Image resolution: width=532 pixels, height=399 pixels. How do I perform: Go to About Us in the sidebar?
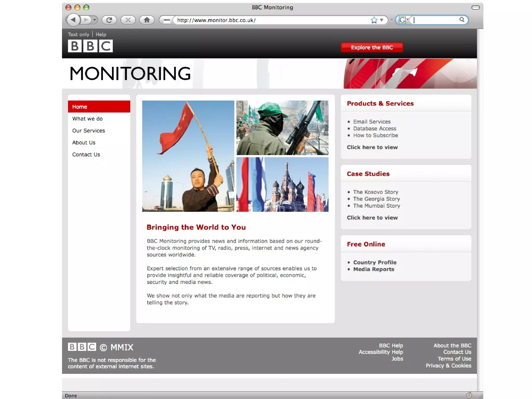click(x=84, y=142)
